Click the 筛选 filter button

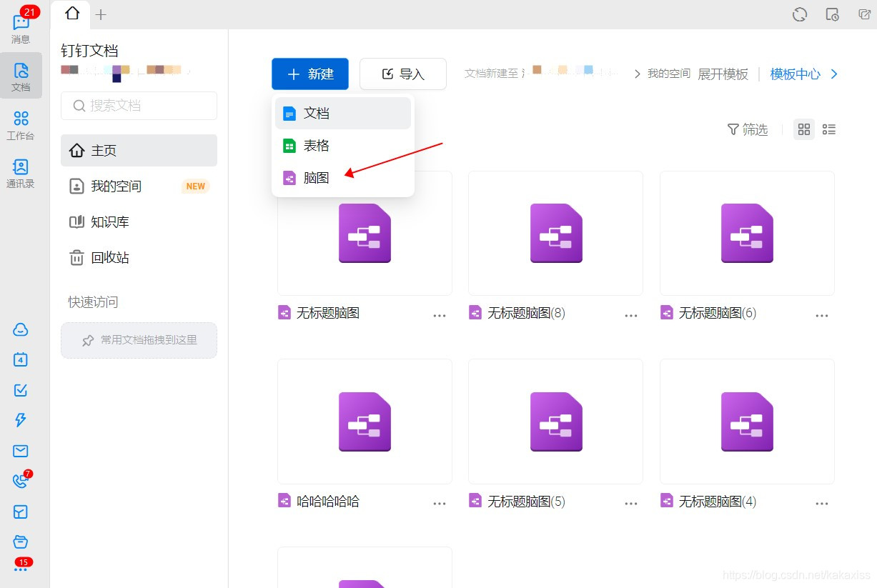tap(747, 129)
